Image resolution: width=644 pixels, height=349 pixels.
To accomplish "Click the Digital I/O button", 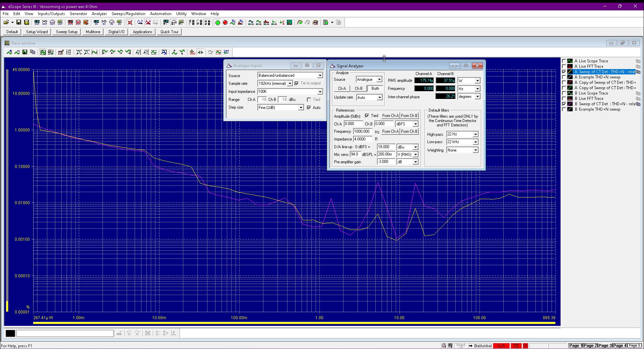I will pos(116,32).
